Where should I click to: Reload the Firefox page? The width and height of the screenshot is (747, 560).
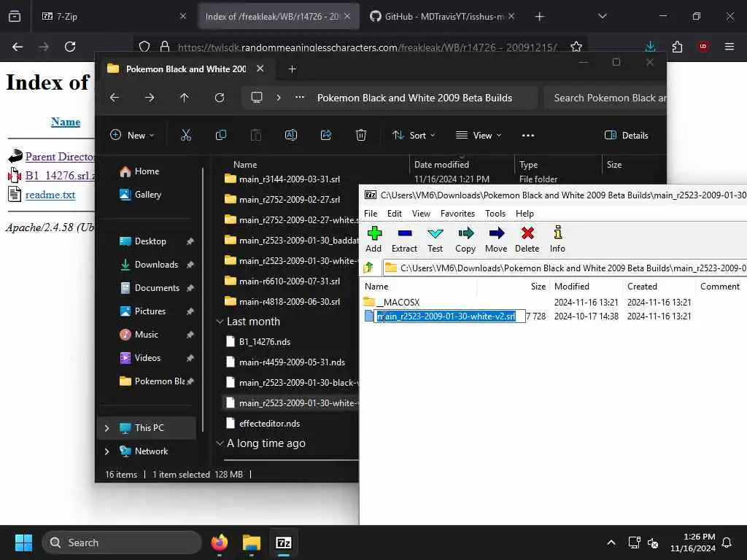[70, 47]
